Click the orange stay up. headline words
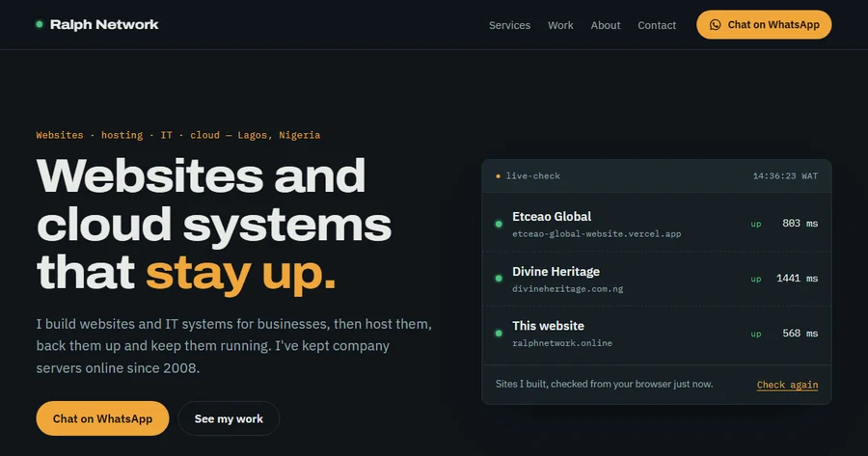 [x=241, y=274]
